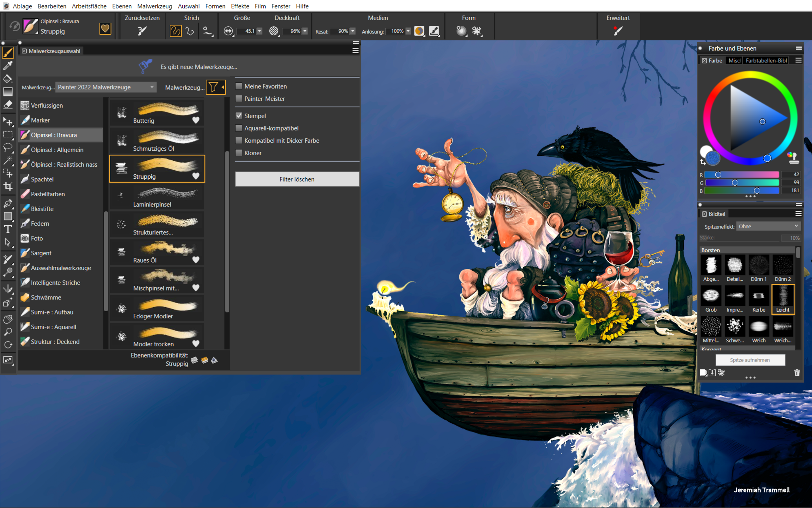Screen dimensions: 812x508
Task: Click Es gibt neue Malwerkzeuge link
Action: (199, 67)
